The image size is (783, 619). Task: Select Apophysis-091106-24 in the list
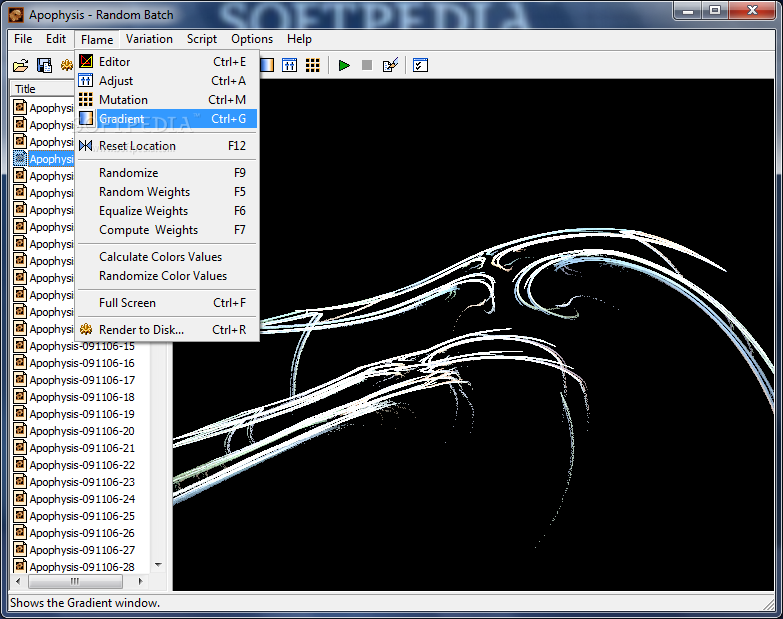(x=82, y=499)
